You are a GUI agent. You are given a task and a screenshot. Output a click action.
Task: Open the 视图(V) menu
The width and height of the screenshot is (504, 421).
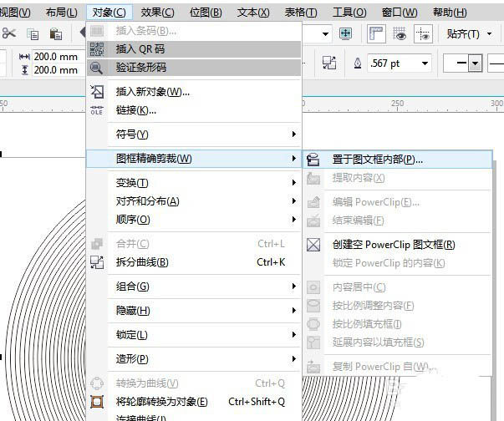[15, 13]
